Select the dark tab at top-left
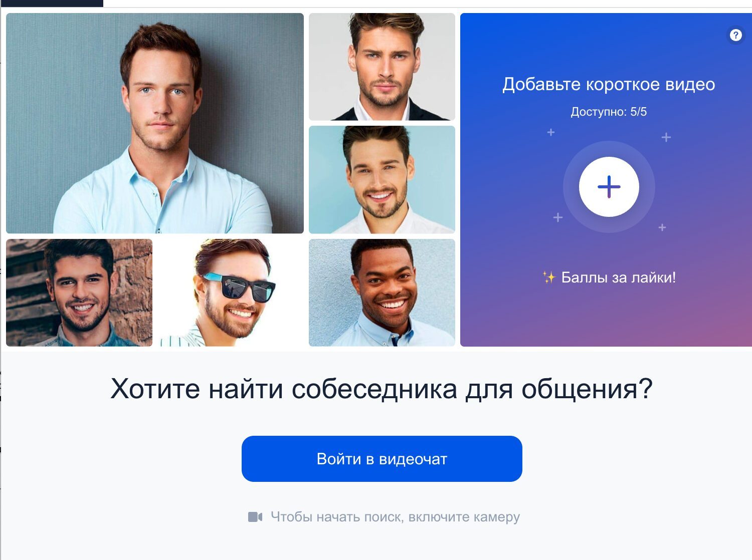 tap(52, 3)
